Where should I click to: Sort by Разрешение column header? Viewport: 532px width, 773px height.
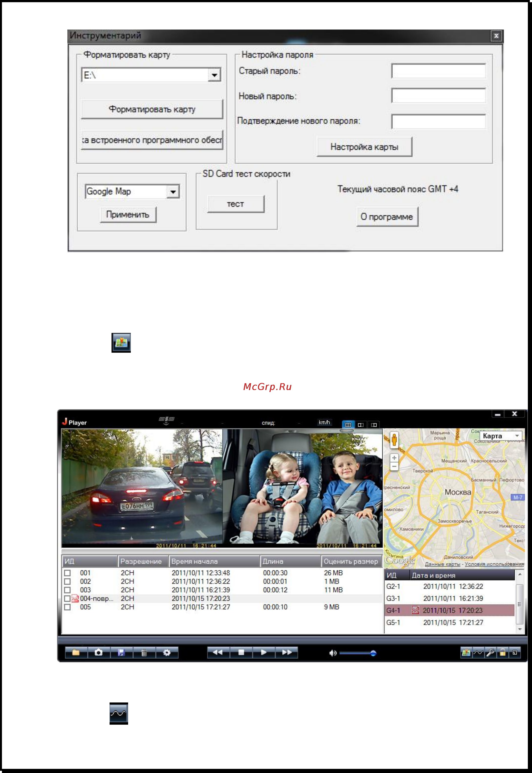coord(143,561)
